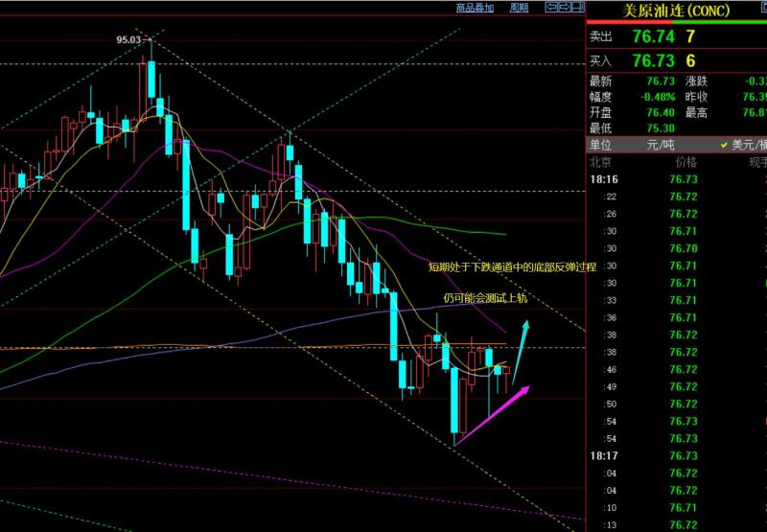
Task: Click the 卖出 price 76.74
Action: tap(654, 36)
